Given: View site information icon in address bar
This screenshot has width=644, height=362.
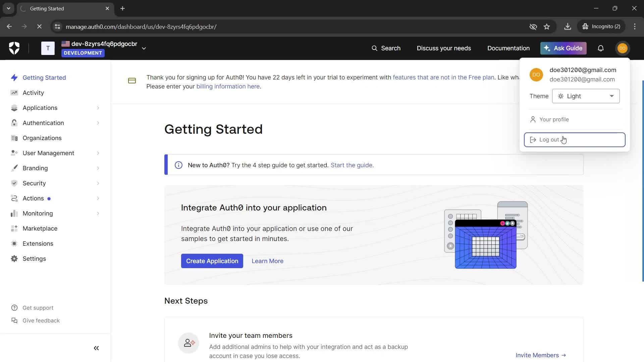Looking at the screenshot, I should point(57,26).
